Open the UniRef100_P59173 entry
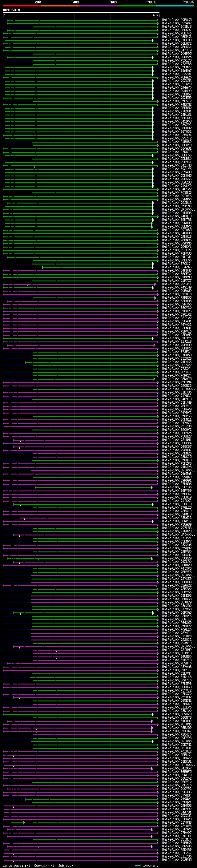 pos(177,60)
